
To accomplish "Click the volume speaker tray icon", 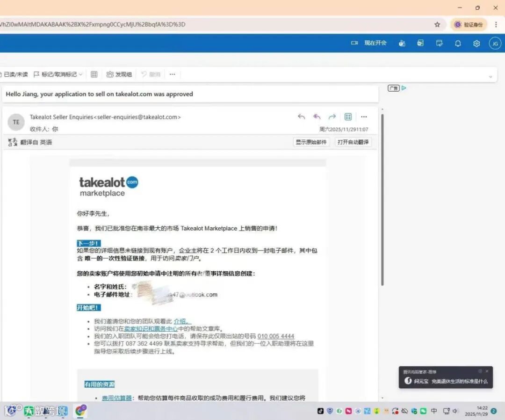I will (x=455, y=411).
